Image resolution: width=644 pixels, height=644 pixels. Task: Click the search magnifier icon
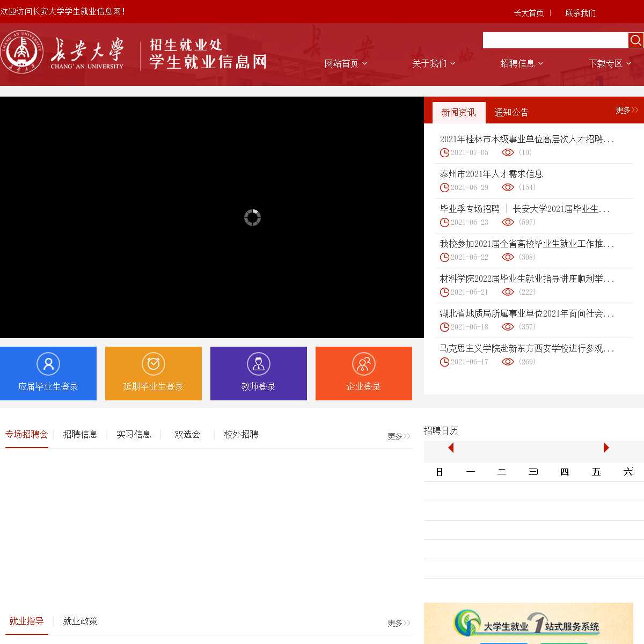636,40
